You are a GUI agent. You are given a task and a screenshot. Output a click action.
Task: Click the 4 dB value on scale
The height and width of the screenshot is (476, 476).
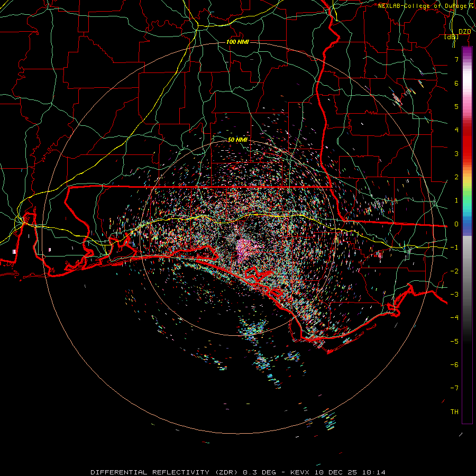[x=456, y=130]
